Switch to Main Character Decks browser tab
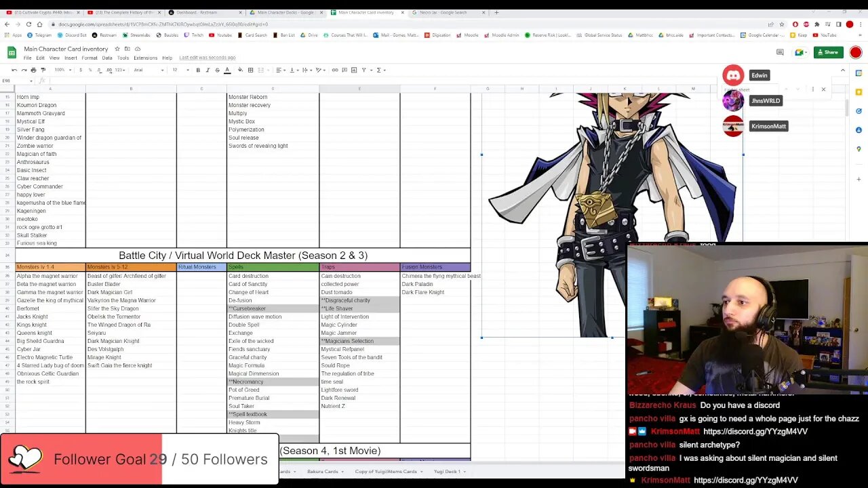Viewport: 868px width, 488px height. pyautogui.click(x=288, y=12)
